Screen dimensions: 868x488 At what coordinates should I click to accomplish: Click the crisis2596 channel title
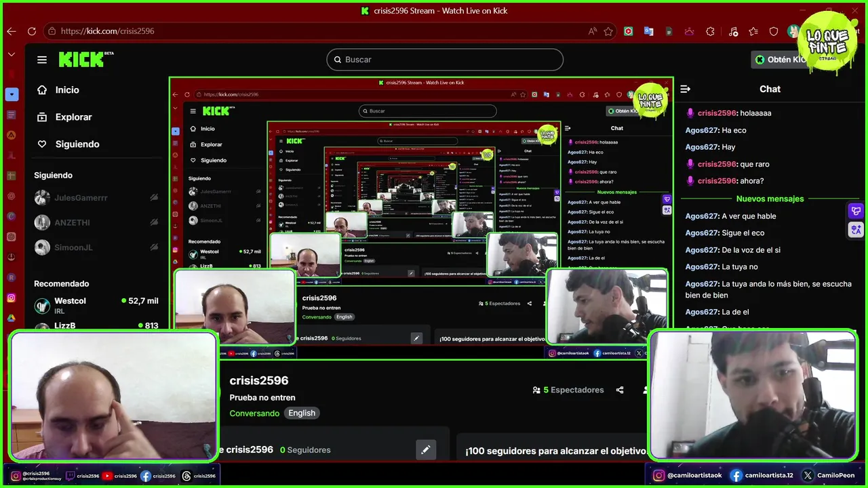point(259,381)
